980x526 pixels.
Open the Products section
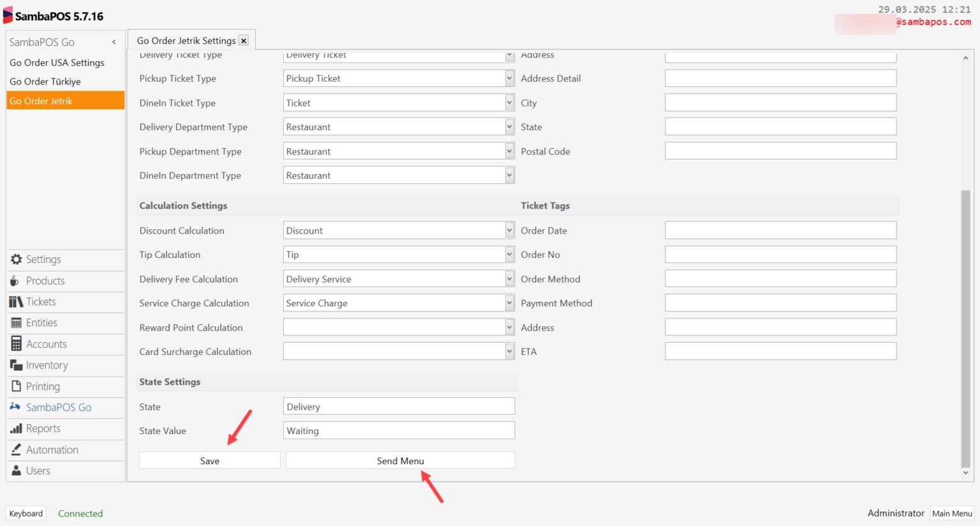45,280
